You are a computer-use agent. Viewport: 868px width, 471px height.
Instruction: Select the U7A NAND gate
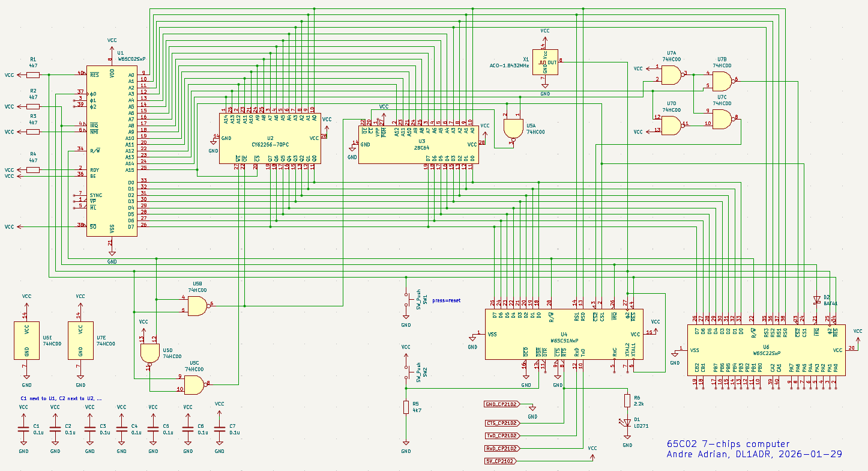coord(672,75)
